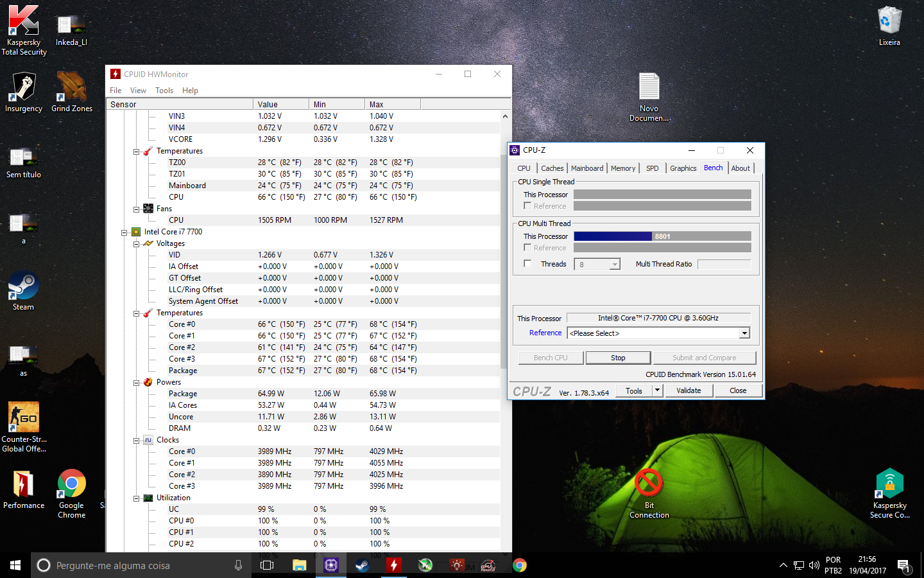Open the View menu in HWMonitor
924x578 pixels.
[138, 91]
